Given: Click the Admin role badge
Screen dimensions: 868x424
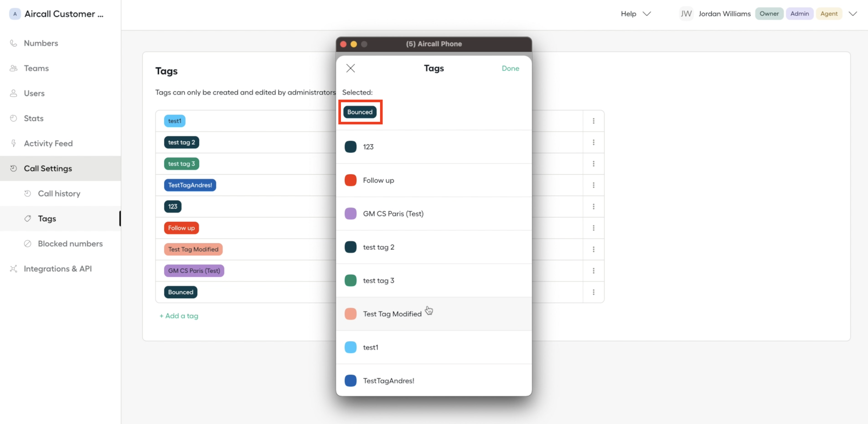Looking at the screenshot, I should [x=799, y=14].
